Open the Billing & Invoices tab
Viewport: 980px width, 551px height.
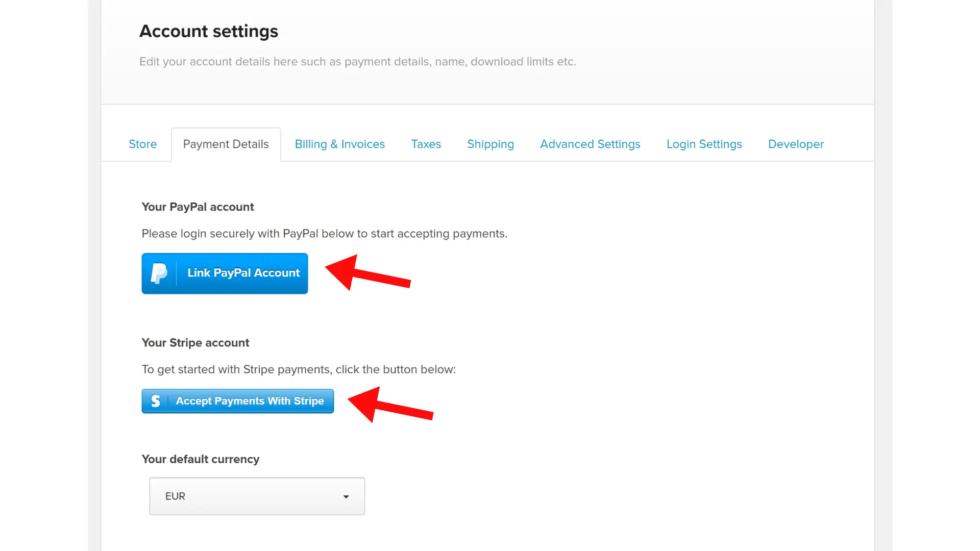click(339, 144)
